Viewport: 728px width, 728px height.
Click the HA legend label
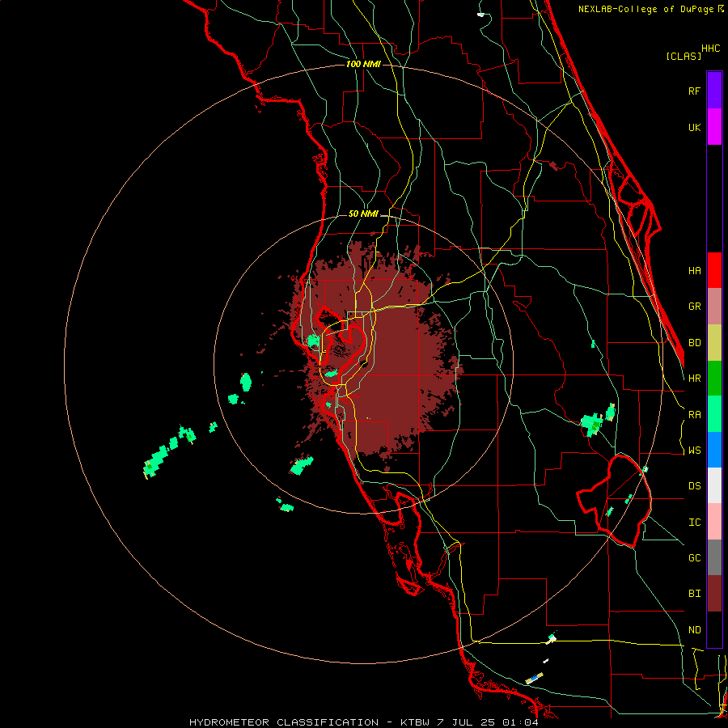tap(694, 271)
